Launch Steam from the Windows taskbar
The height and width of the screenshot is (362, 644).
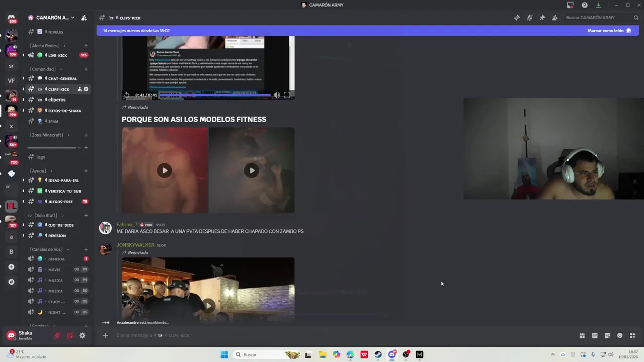point(378,354)
